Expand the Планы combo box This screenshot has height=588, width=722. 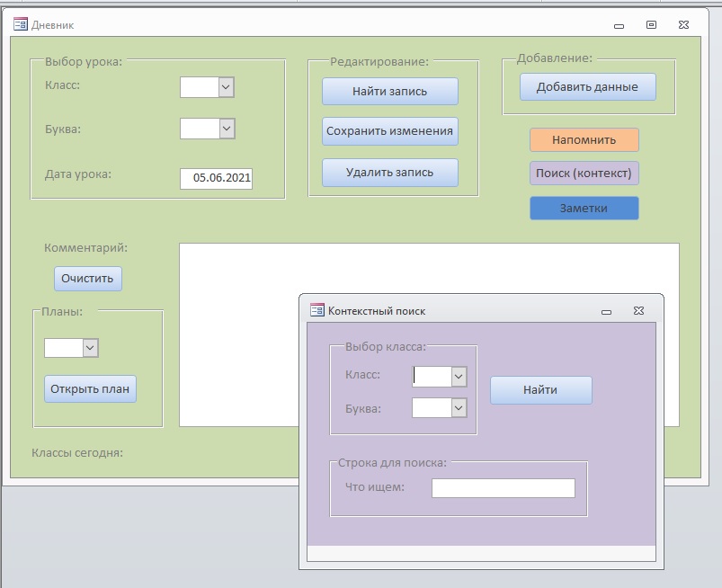pyautogui.click(x=90, y=348)
